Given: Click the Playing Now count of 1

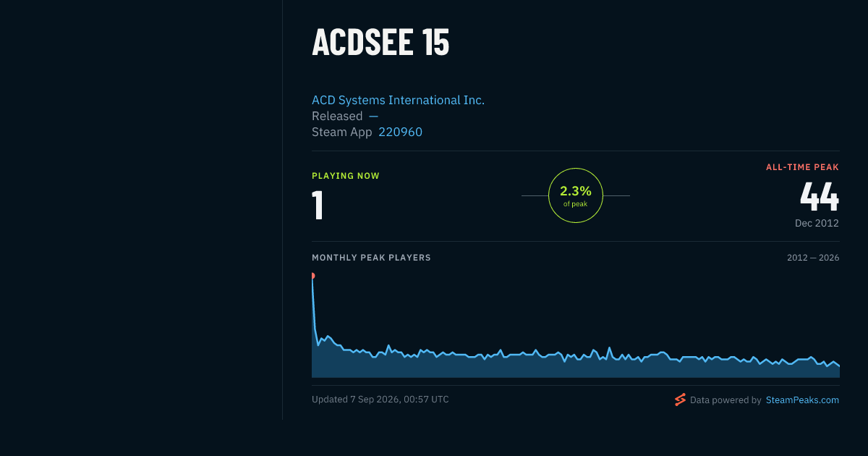Looking at the screenshot, I should point(318,205).
